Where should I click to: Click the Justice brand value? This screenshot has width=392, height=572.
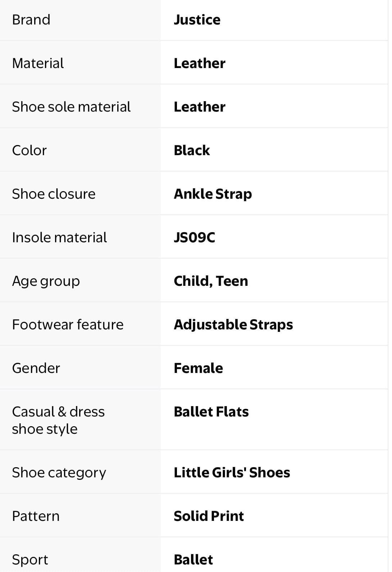coord(197,20)
